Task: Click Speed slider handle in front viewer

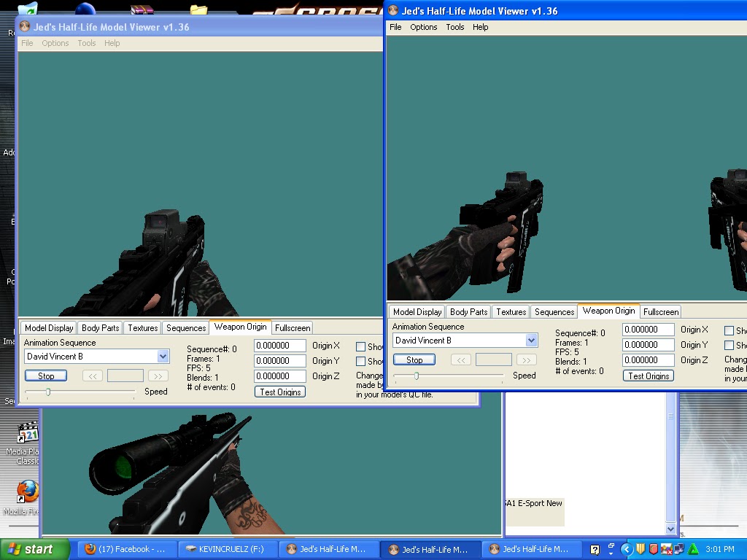Action: click(417, 376)
